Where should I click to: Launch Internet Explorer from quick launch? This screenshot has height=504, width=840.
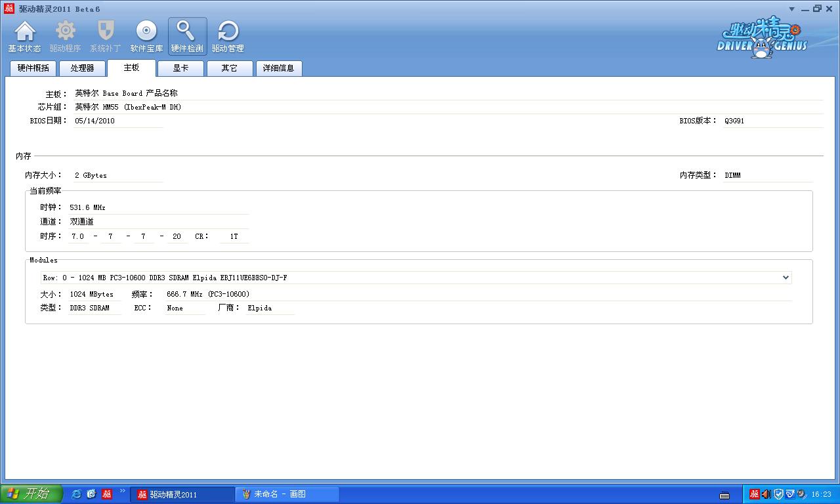coord(77,494)
